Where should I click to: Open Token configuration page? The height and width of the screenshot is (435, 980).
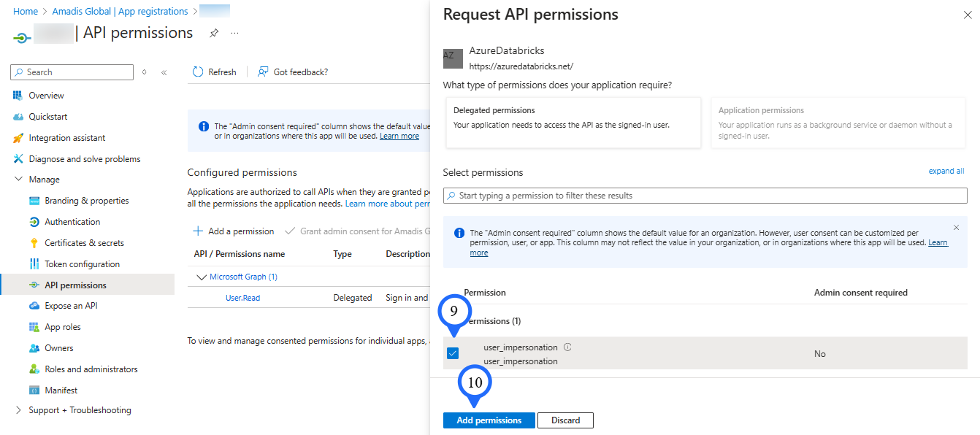[82, 264]
